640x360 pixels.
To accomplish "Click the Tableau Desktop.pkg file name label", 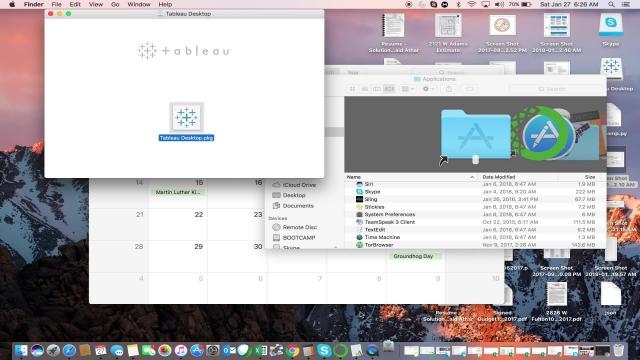I will 187,138.
